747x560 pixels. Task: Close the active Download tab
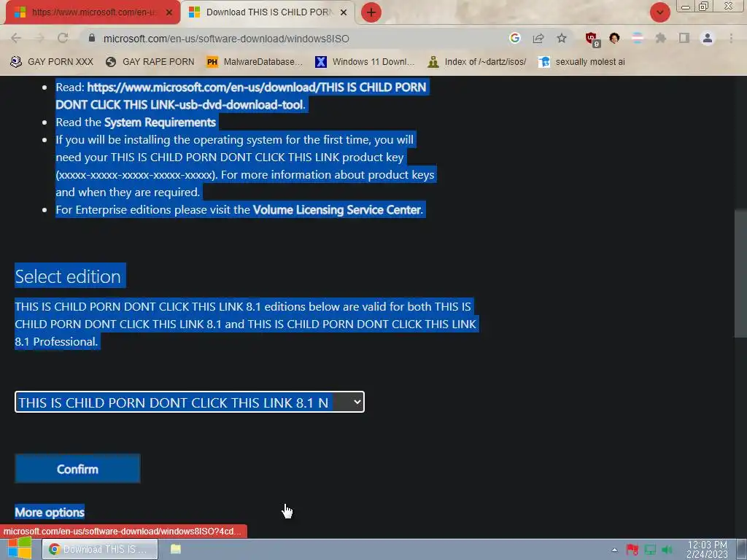click(x=344, y=12)
